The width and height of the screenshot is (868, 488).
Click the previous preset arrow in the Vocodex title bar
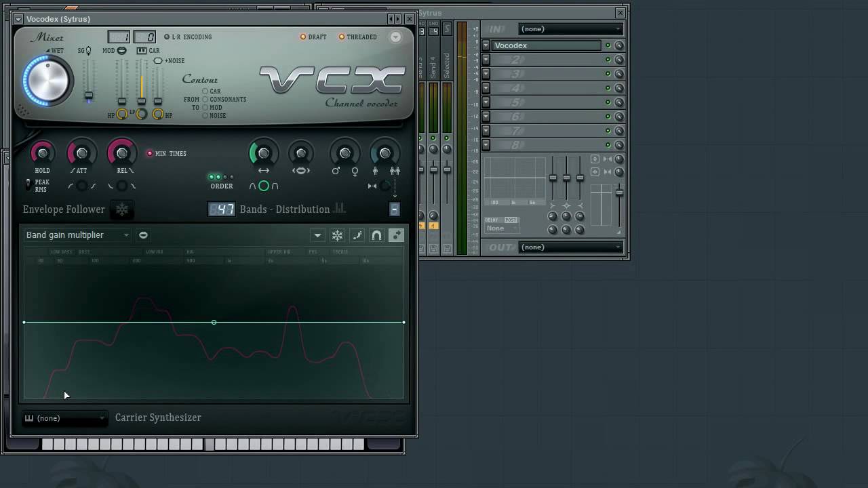tap(391, 19)
